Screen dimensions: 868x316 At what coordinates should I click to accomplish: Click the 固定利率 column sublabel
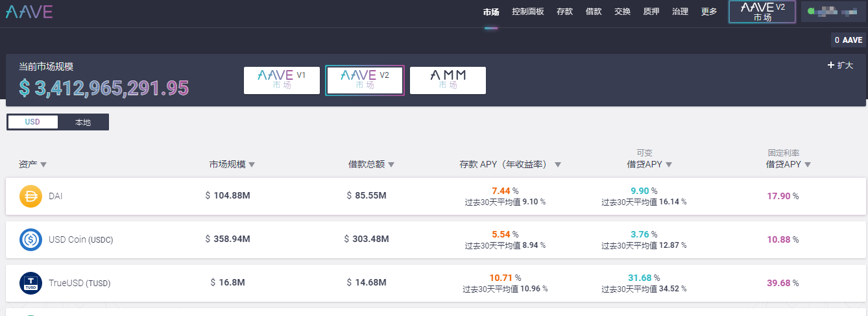click(x=782, y=153)
